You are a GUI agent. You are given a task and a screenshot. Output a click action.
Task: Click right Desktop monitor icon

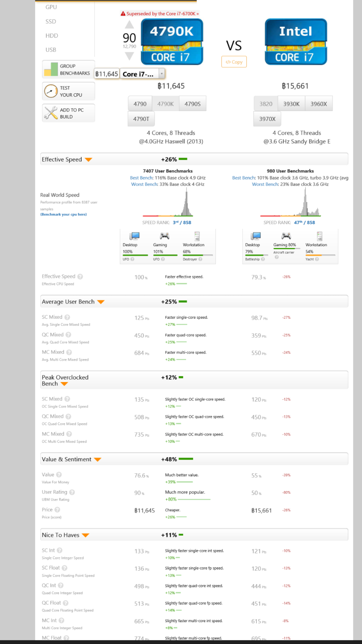(256, 236)
